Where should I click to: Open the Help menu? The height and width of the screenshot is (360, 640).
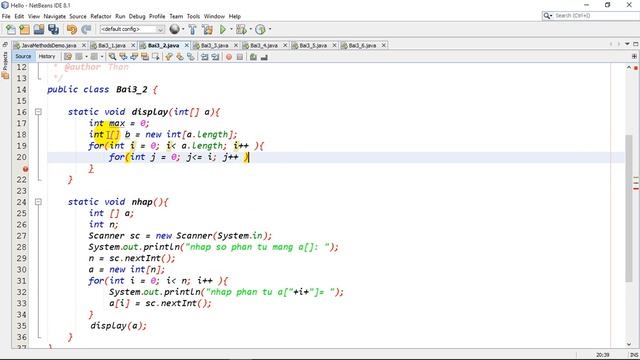click(x=235, y=16)
